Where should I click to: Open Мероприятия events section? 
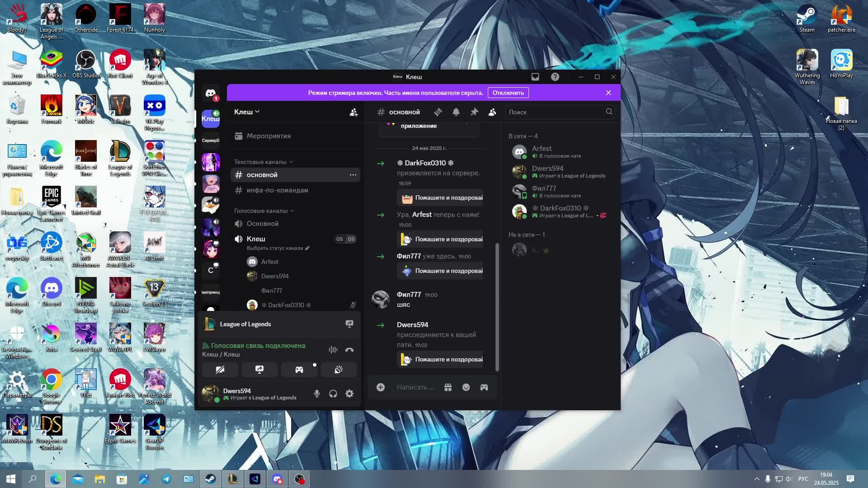[295, 136]
